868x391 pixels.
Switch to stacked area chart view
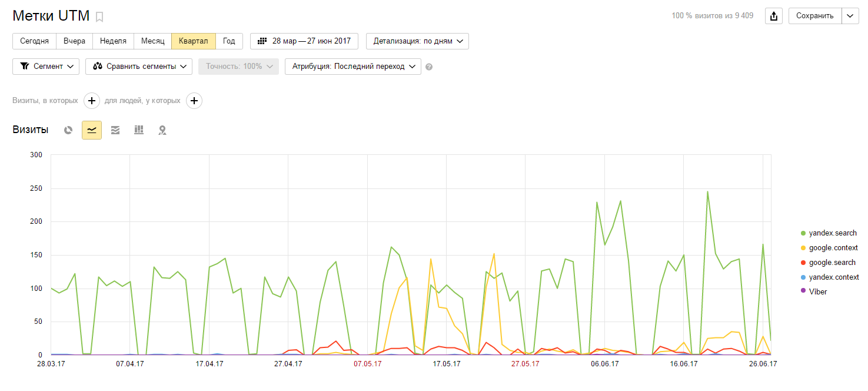pos(115,130)
